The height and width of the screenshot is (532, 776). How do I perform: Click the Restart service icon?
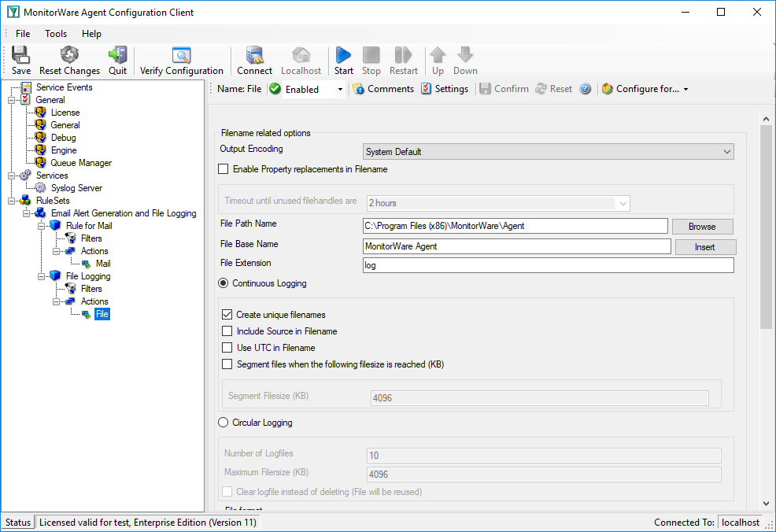pyautogui.click(x=403, y=54)
